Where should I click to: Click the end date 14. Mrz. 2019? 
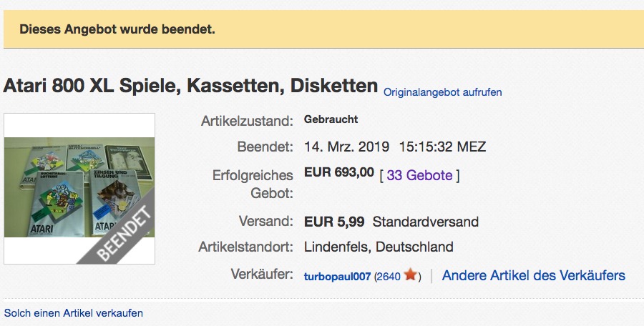coord(346,147)
